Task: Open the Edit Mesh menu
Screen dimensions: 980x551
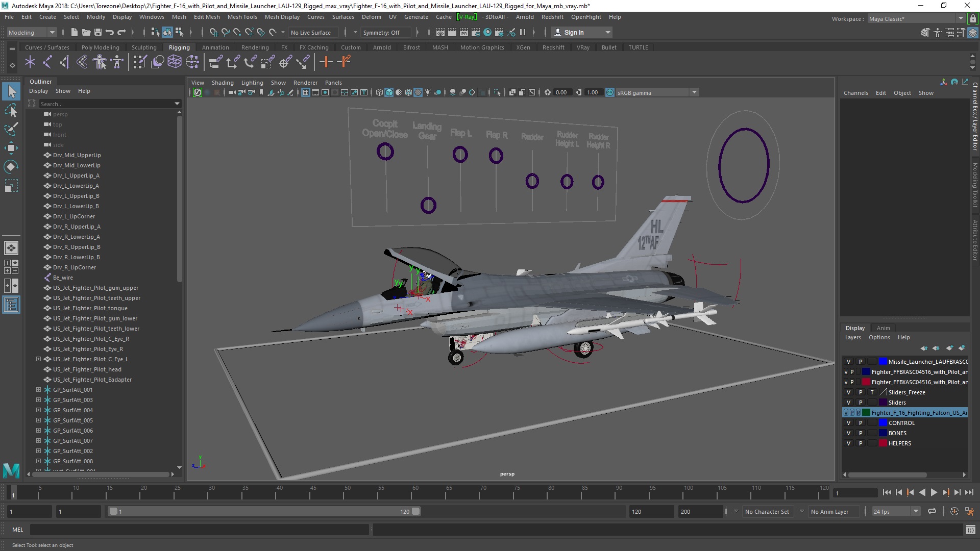Action: [207, 17]
